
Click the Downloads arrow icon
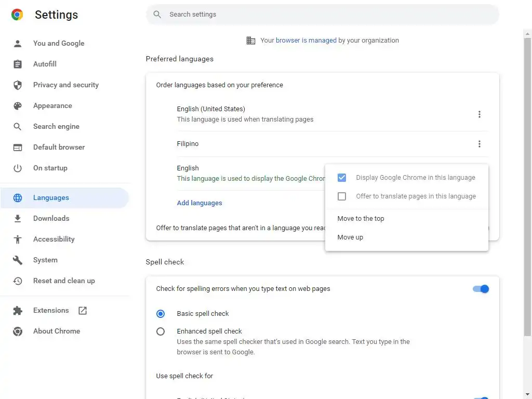[18, 218]
